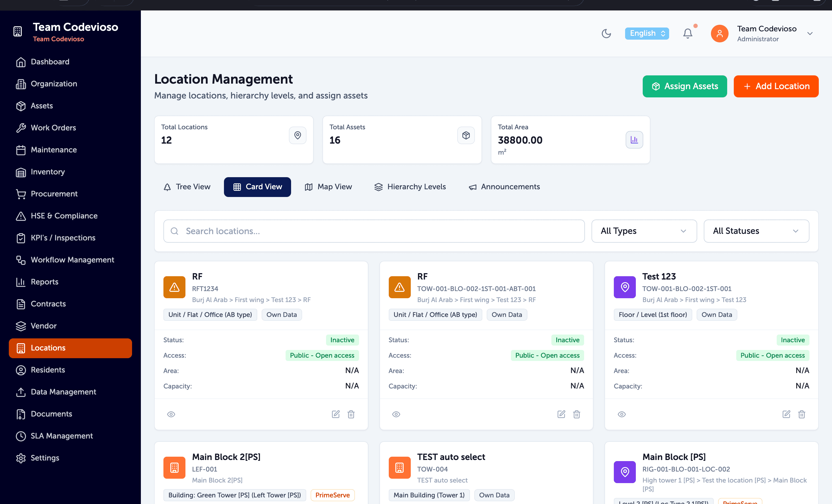The width and height of the screenshot is (832, 504).
Task: Select Locations in the sidebar
Action: pos(70,348)
